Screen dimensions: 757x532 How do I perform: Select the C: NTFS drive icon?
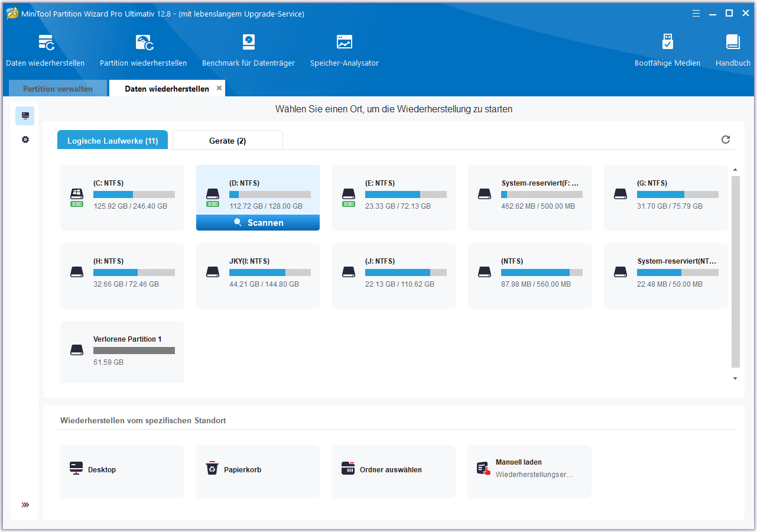(77, 196)
